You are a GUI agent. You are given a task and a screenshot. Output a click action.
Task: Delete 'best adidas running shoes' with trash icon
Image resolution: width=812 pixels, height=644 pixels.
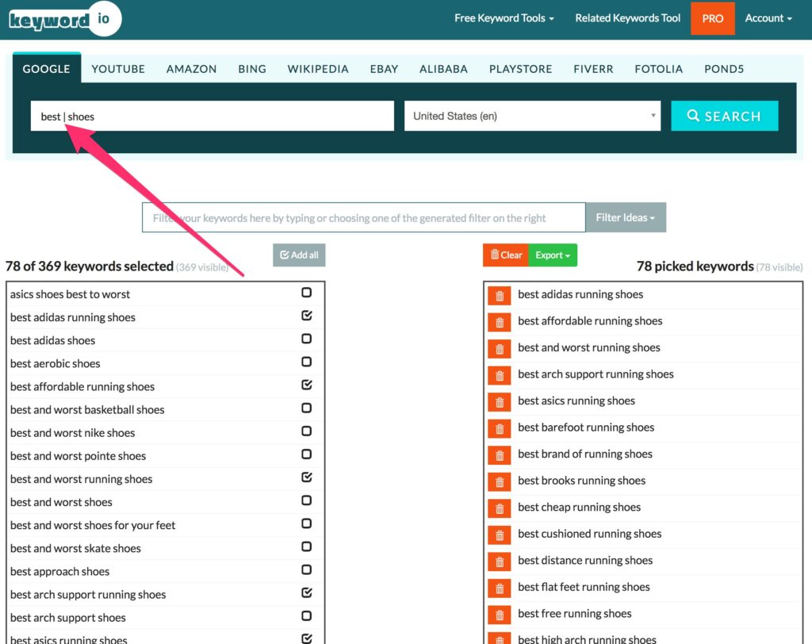point(500,296)
